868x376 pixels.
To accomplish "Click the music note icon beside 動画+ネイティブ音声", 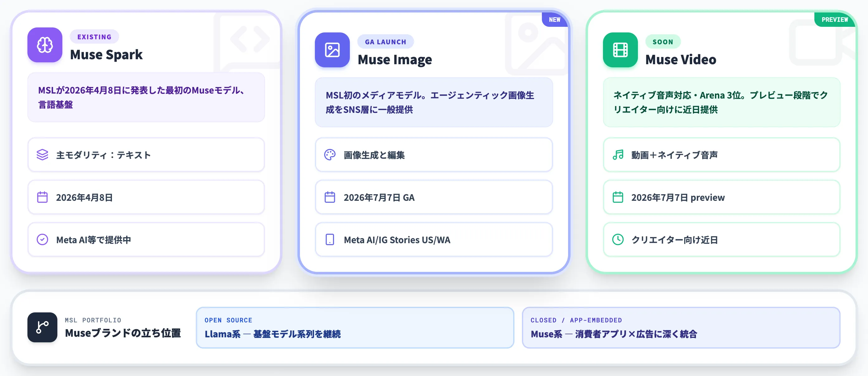I will 618,155.
